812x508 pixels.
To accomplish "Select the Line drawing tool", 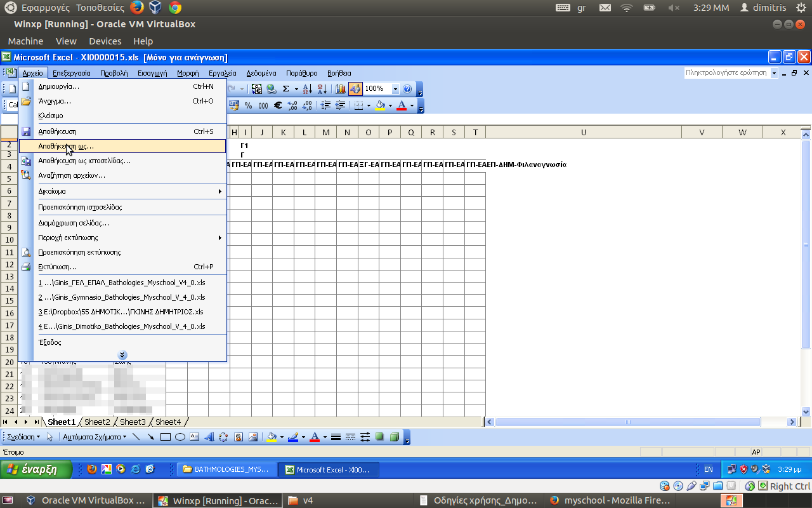I will click(136, 437).
